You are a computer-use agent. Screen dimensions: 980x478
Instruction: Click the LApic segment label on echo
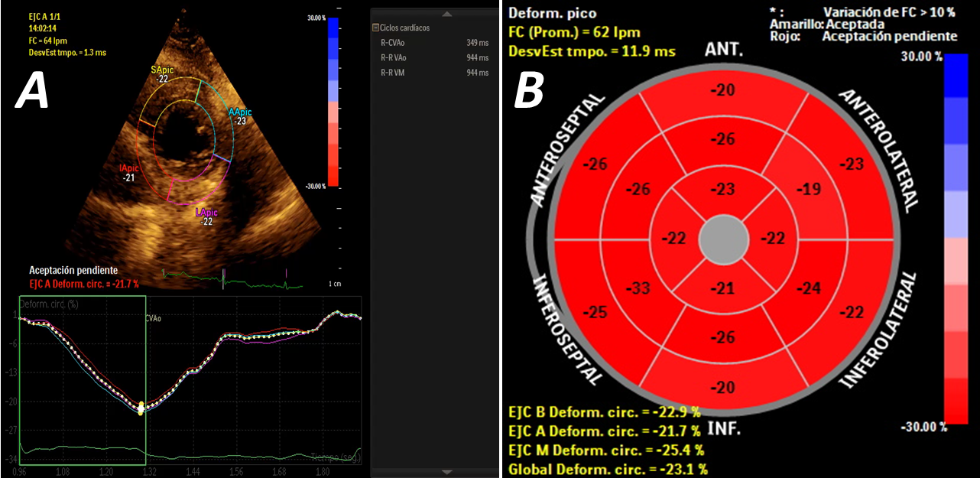click(x=206, y=213)
